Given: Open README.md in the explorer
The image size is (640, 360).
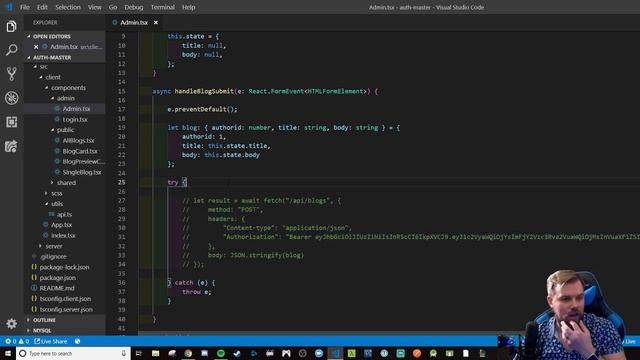Looking at the screenshot, I should [x=57, y=288].
